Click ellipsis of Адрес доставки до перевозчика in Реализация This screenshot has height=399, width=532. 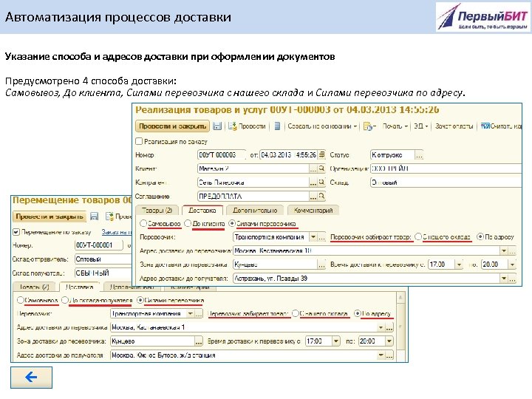tap(512, 251)
